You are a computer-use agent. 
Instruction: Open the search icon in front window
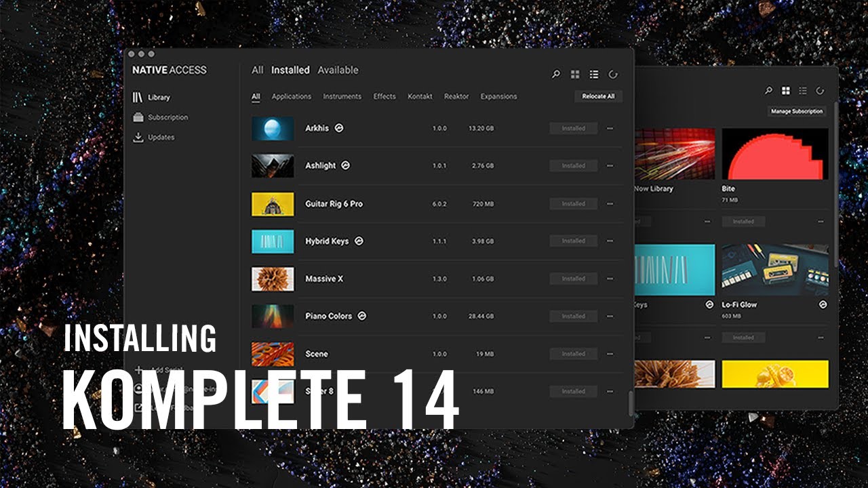click(556, 75)
